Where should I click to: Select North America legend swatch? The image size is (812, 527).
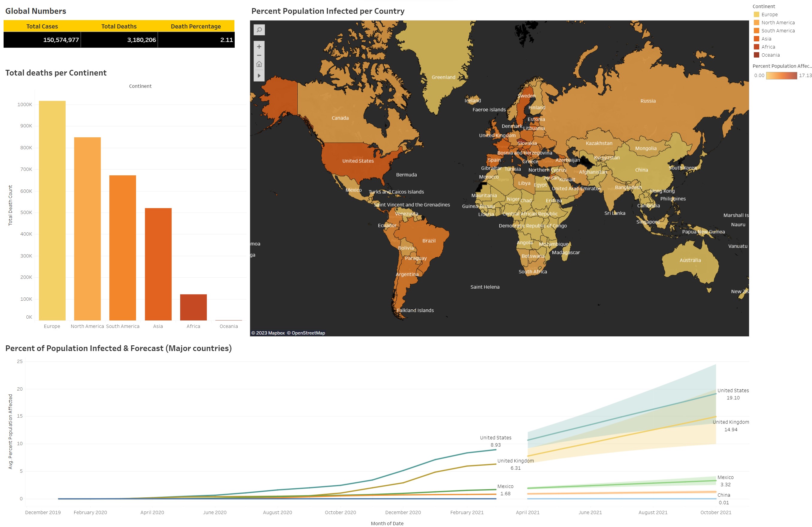pos(756,22)
